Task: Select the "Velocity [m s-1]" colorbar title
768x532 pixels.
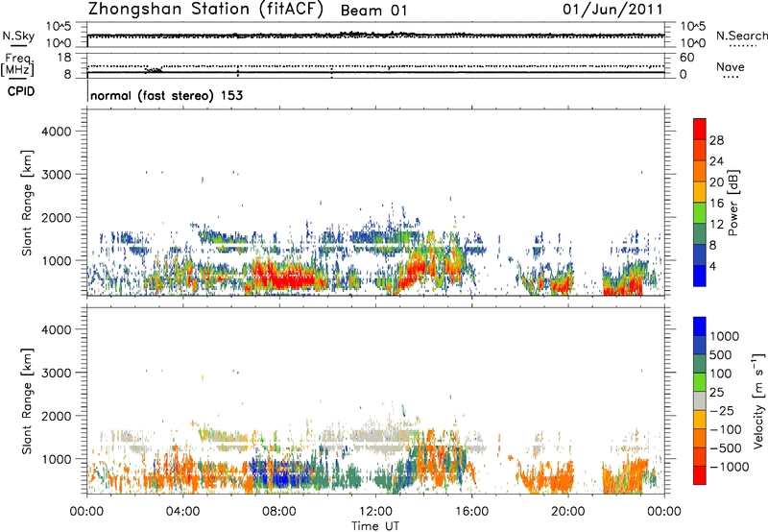Action: point(758,400)
